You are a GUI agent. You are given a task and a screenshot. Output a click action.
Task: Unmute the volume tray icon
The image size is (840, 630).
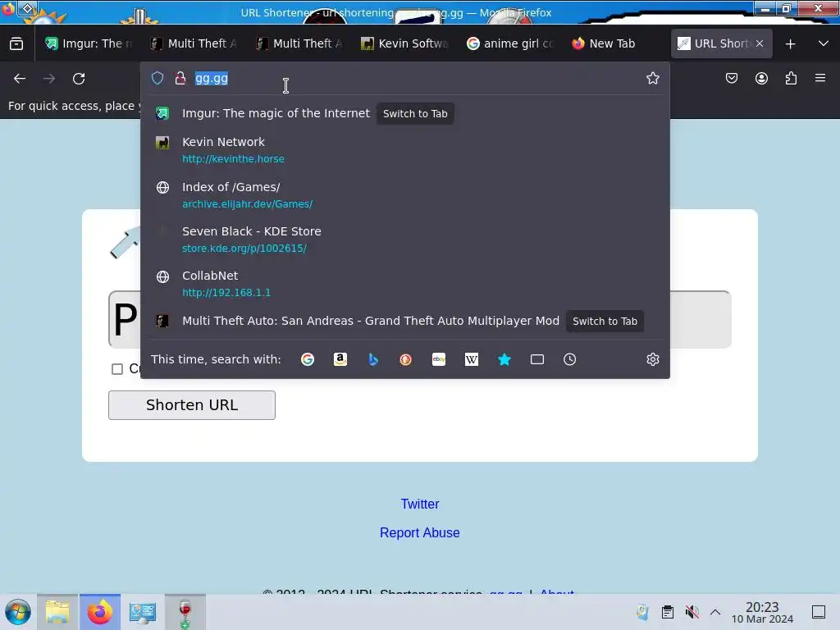(x=692, y=612)
